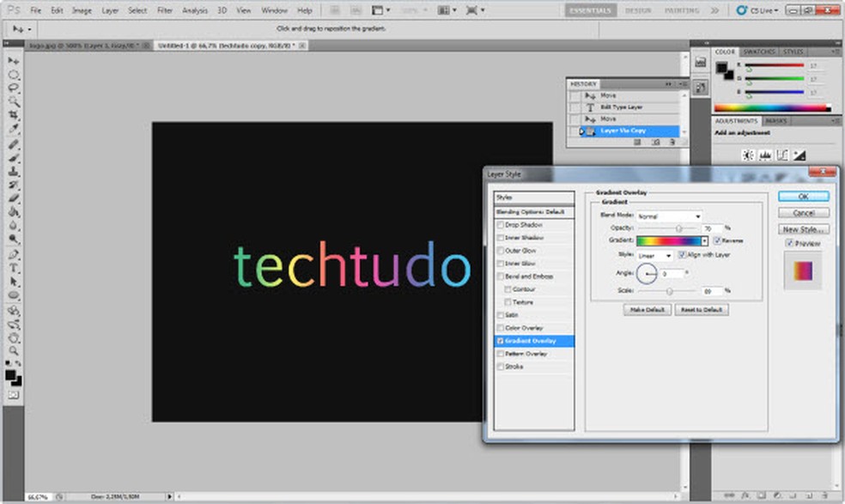Click the Levels adjustment icon

click(x=764, y=155)
